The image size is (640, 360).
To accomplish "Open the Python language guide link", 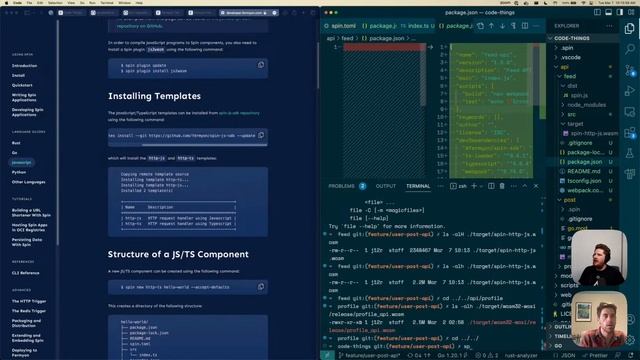I will (x=19, y=172).
